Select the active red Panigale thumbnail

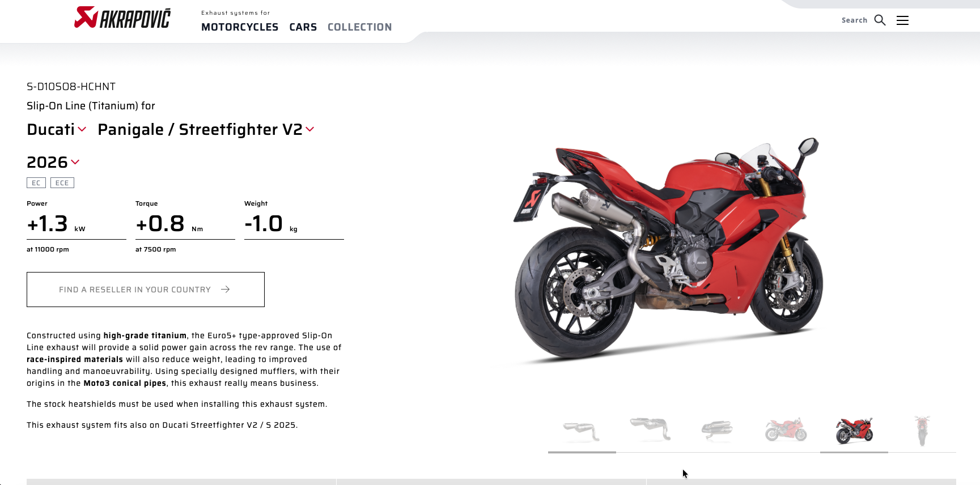854,431
